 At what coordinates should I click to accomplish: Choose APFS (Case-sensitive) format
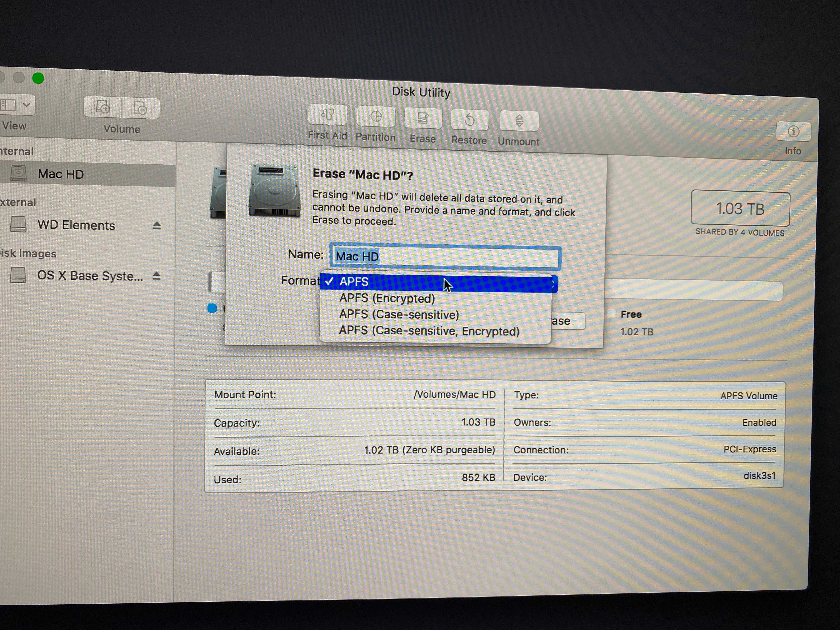tap(399, 315)
